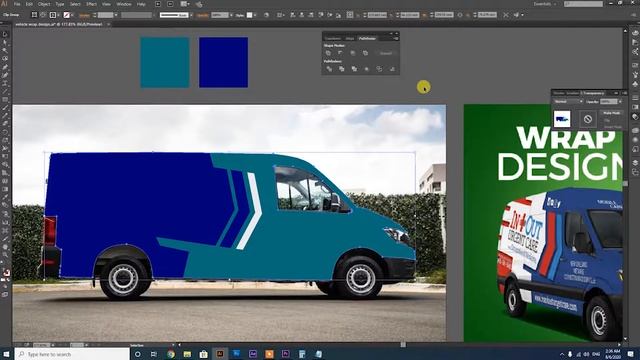The image size is (640, 360).
Task: Open the Windows Start menu
Action: pyautogui.click(x=6, y=354)
